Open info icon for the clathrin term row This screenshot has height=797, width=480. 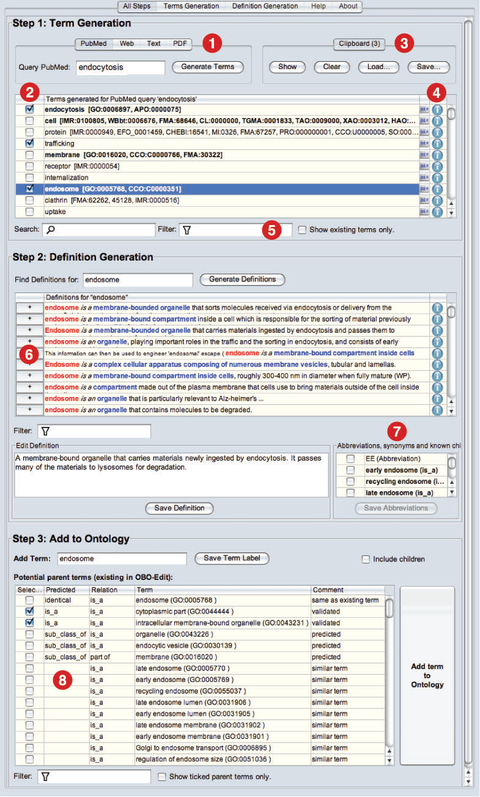[x=437, y=200]
